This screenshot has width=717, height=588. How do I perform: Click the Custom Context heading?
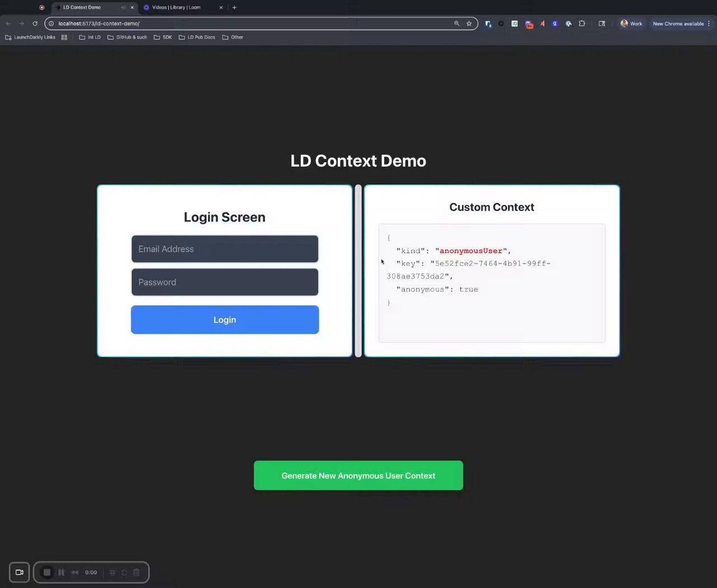pos(492,207)
